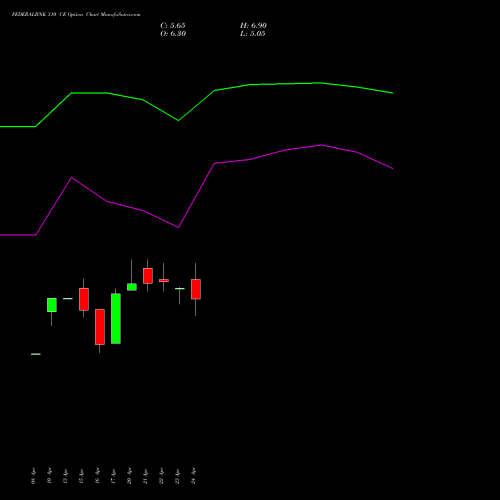This screenshot has height=500, width=500.
Task: Select the purple lower band line
Action: pyautogui.click(x=197, y=195)
